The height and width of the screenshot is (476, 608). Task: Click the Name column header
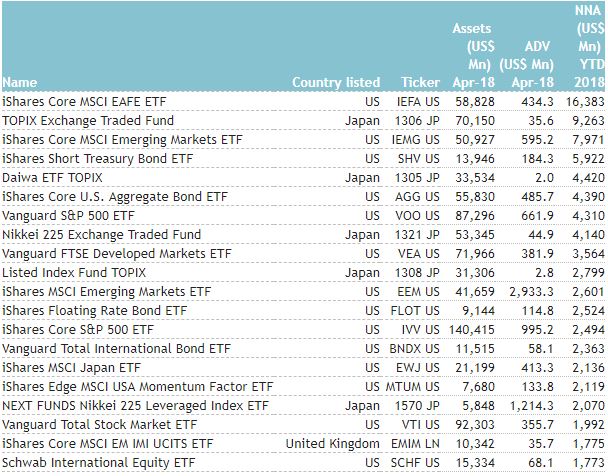pyautogui.click(x=20, y=82)
